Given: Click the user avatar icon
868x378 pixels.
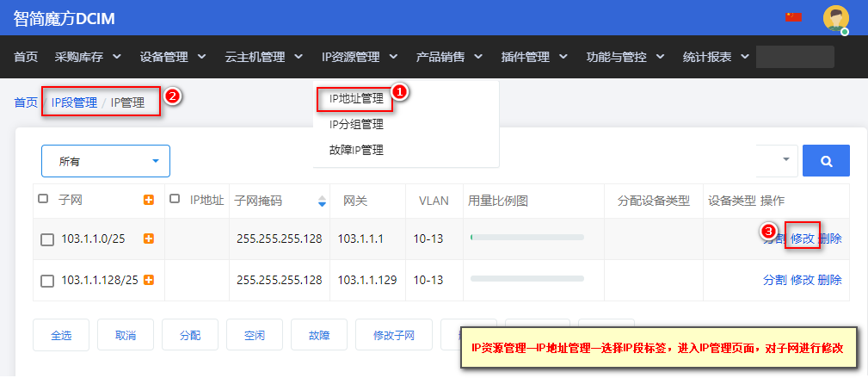Looking at the screenshot, I should click(x=835, y=18).
